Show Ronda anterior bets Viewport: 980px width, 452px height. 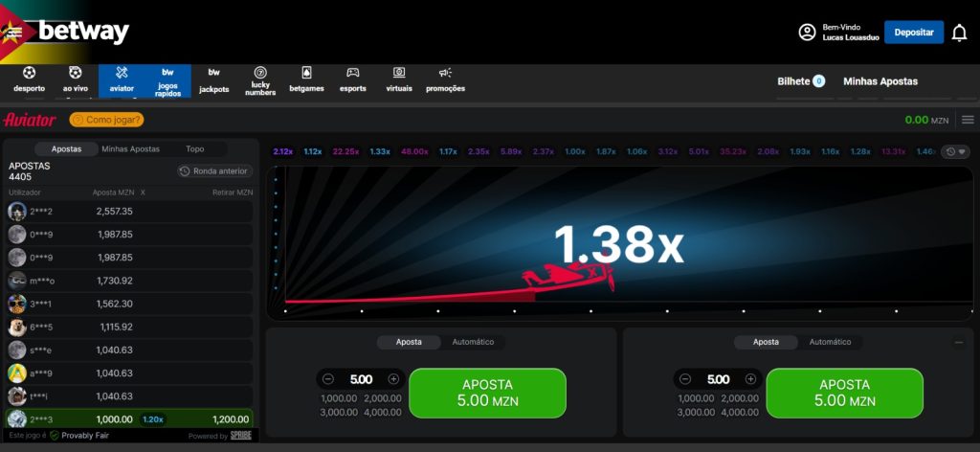[215, 171]
